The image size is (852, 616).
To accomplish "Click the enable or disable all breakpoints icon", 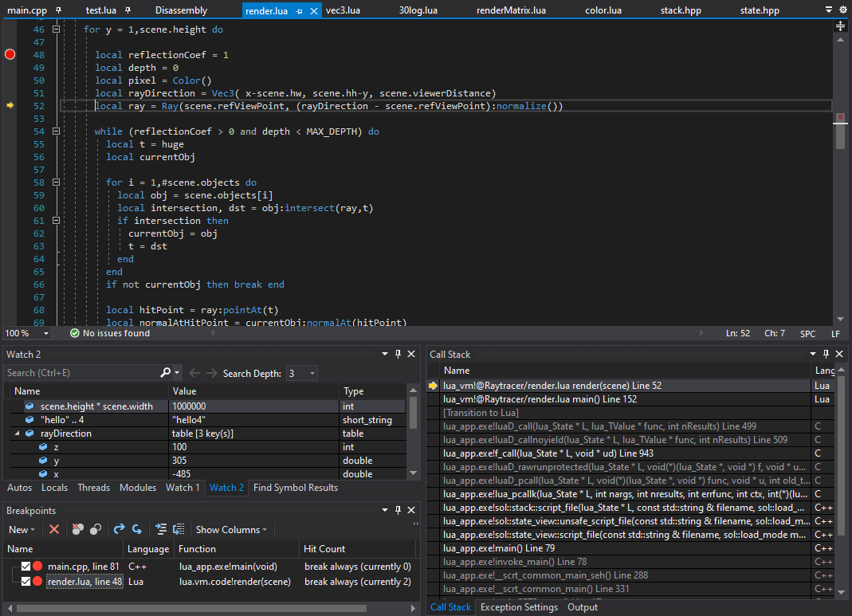I will [x=96, y=529].
